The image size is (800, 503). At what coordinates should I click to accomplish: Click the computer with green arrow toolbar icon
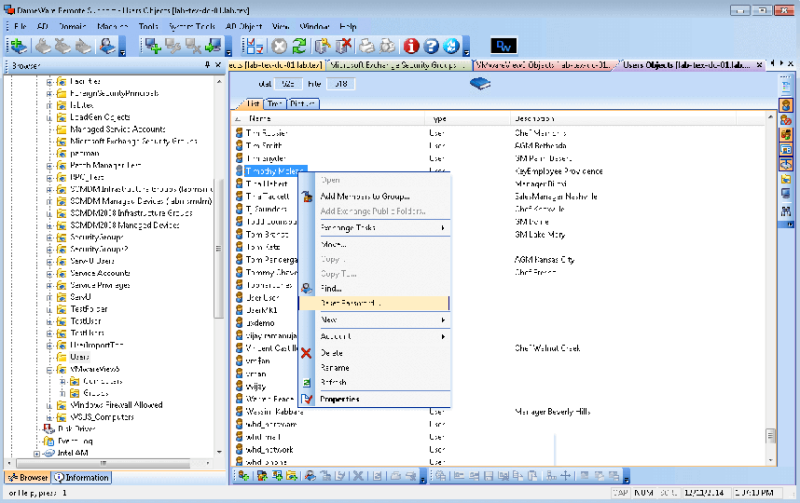pos(214,46)
